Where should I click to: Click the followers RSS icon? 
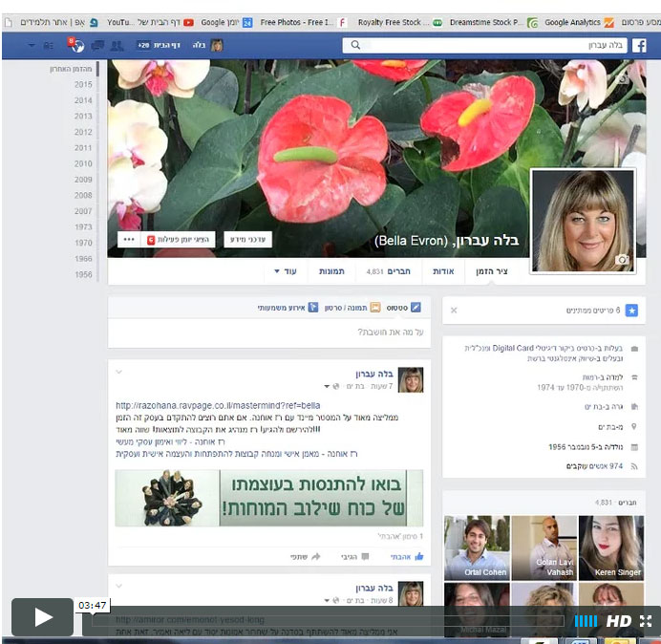[x=634, y=466]
